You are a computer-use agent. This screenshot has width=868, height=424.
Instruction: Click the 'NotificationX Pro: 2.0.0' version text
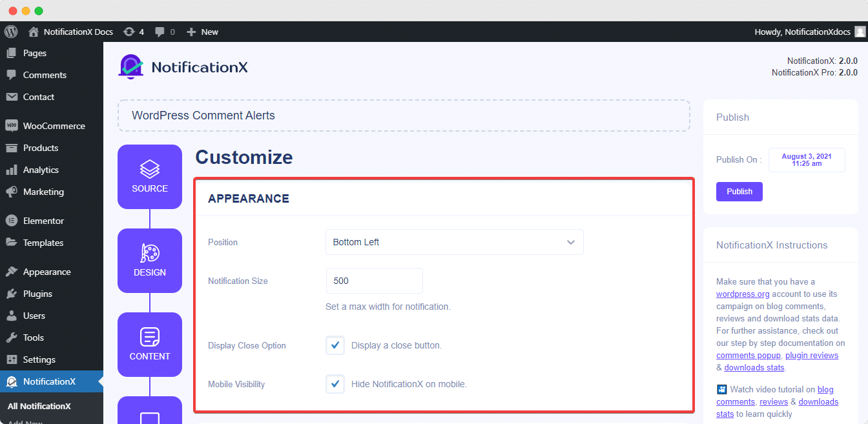coord(814,72)
